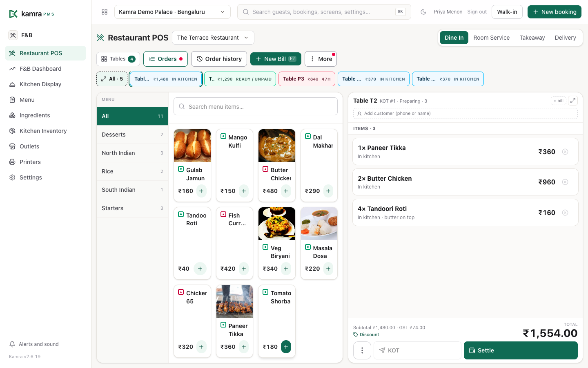This screenshot has width=588, height=368.
Task: Click the New booking button
Action: pos(555,12)
